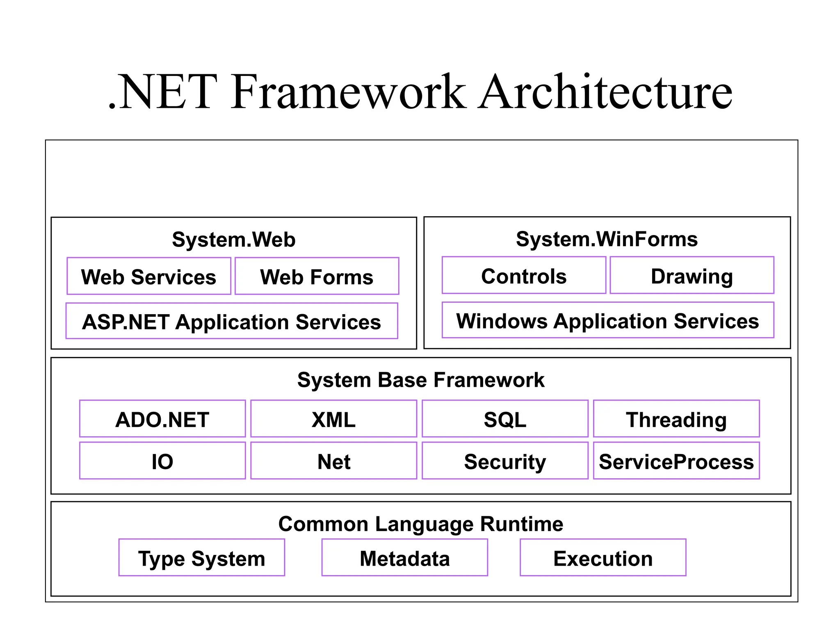Click the Web Services box

tap(149, 276)
